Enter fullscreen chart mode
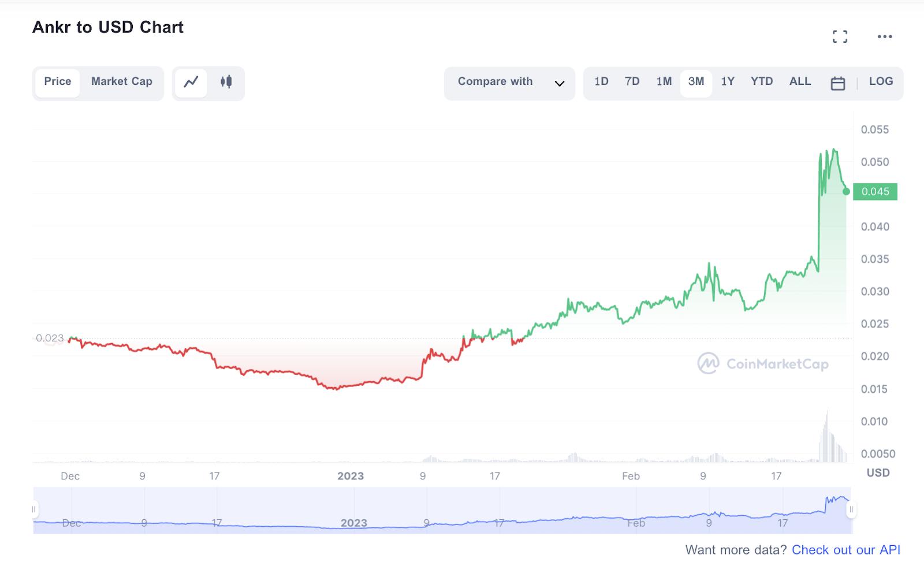924x584 pixels. pyautogui.click(x=840, y=37)
